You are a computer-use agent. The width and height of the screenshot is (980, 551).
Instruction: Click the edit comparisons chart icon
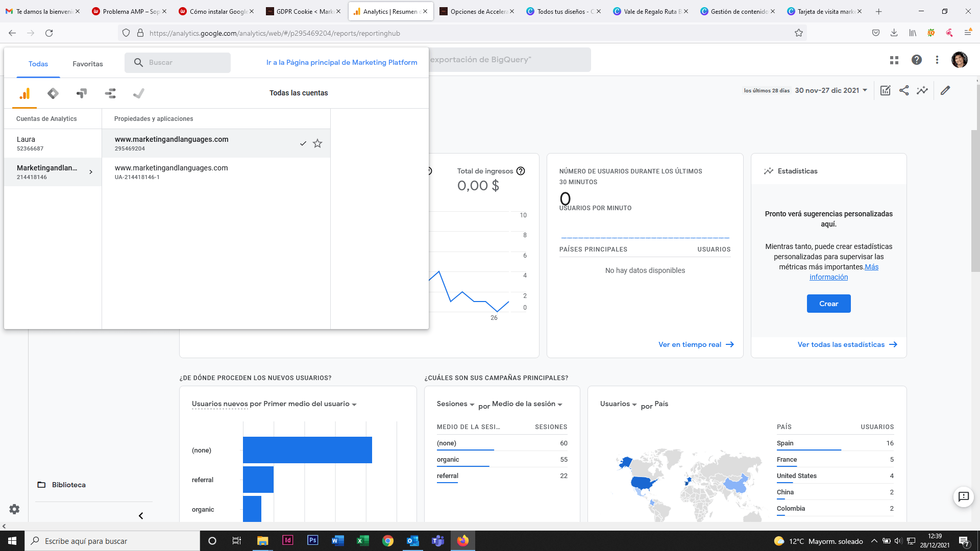(x=886, y=90)
